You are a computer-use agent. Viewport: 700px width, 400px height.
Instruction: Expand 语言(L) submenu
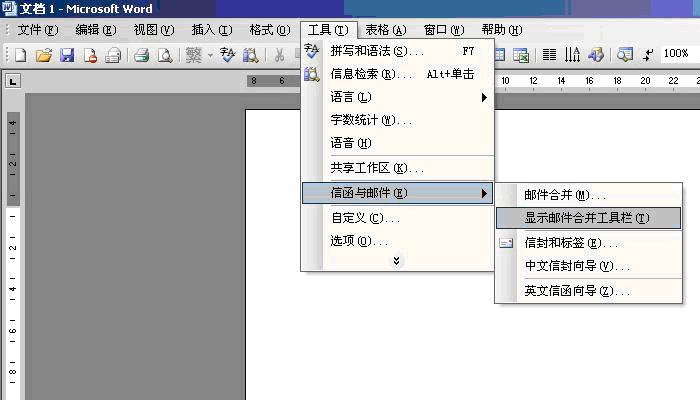(398, 97)
